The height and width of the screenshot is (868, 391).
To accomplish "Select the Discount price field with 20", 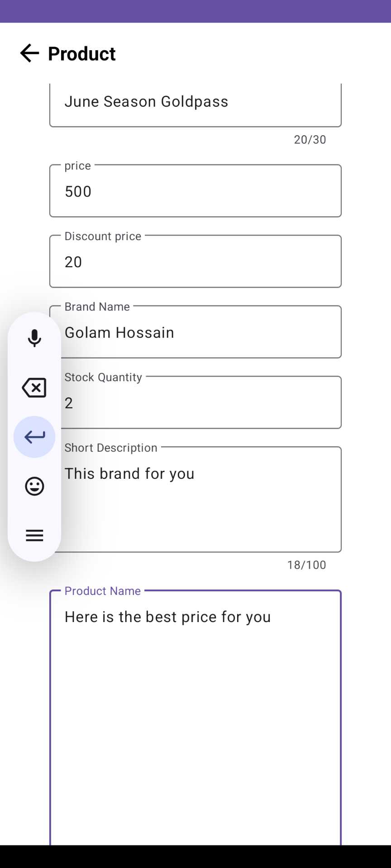I will tap(195, 262).
